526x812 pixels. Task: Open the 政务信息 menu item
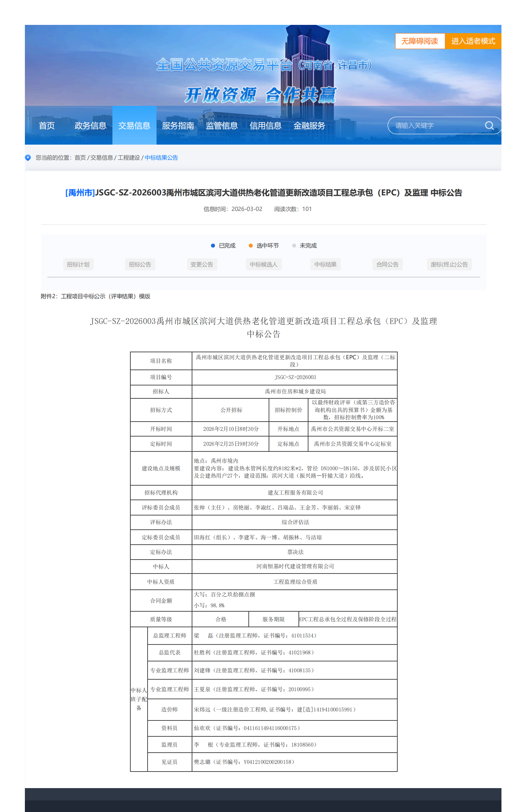point(91,126)
